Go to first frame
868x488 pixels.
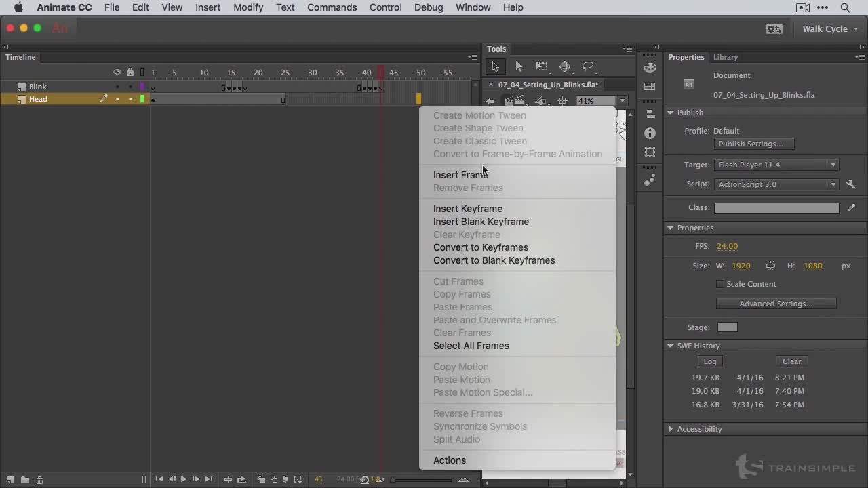[159, 479]
